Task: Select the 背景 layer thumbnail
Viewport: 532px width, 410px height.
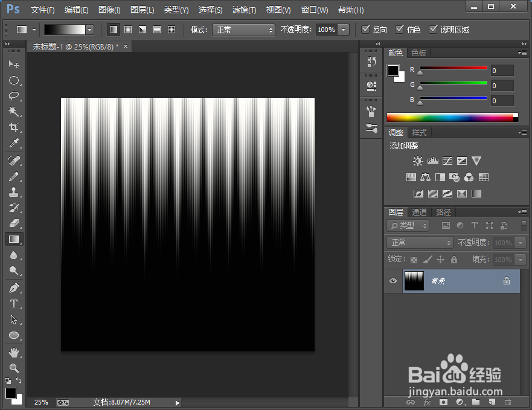Action: [x=414, y=281]
